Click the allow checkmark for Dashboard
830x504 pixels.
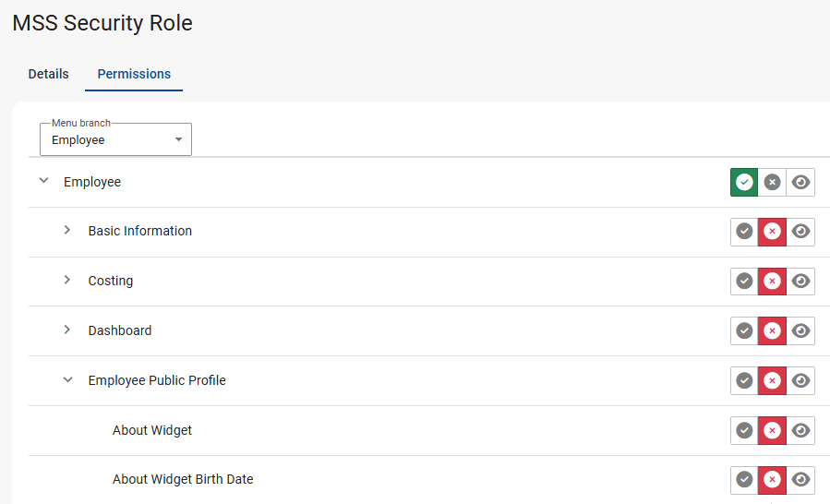tap(744, 330)
